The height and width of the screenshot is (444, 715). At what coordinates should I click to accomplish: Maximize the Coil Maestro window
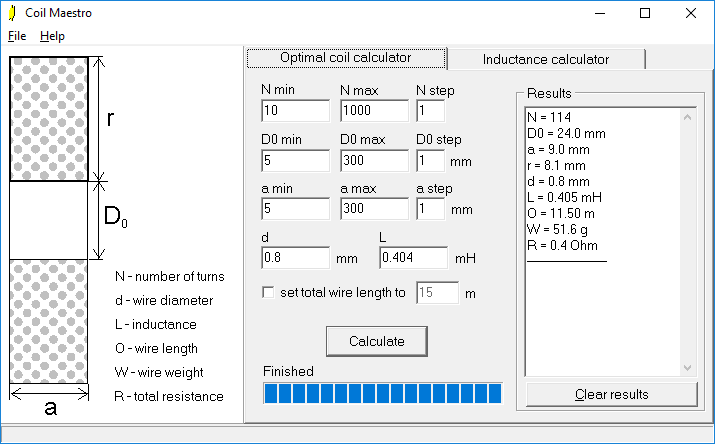tap(645, 13)
